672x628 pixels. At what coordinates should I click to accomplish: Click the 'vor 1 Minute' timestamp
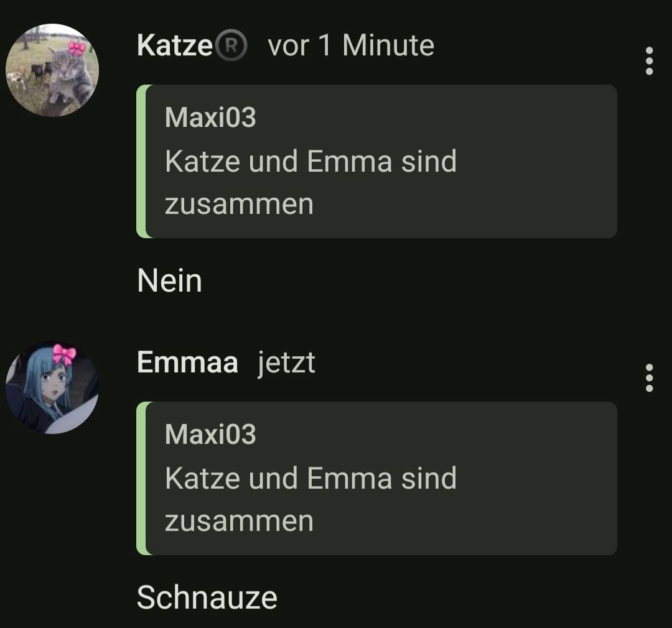tap(351, 45)
